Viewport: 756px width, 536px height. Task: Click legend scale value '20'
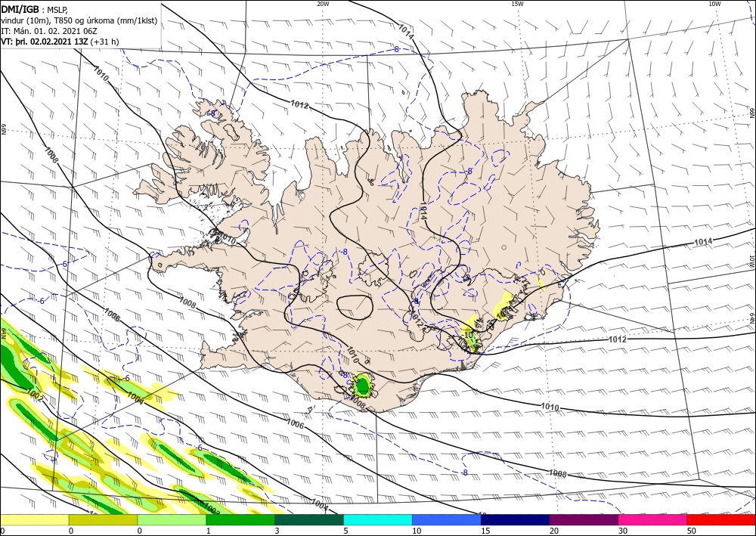pyautogui.click(x=554, y=531)
